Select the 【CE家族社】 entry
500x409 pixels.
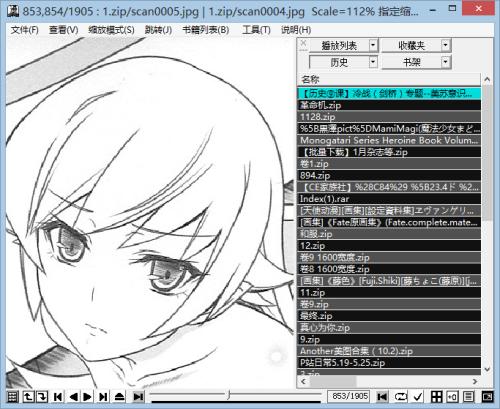[389, 187]
